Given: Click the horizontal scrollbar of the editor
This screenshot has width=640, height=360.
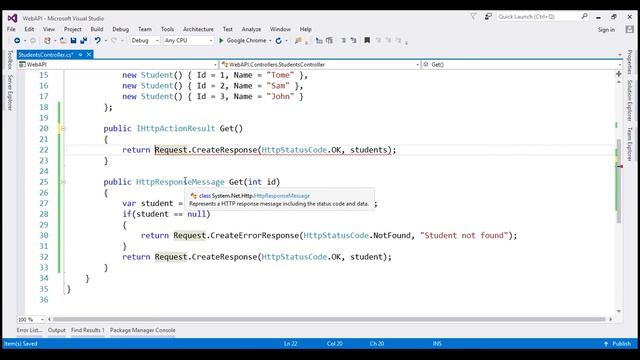Looking at the screenshot, I should [x=329, y=319].
